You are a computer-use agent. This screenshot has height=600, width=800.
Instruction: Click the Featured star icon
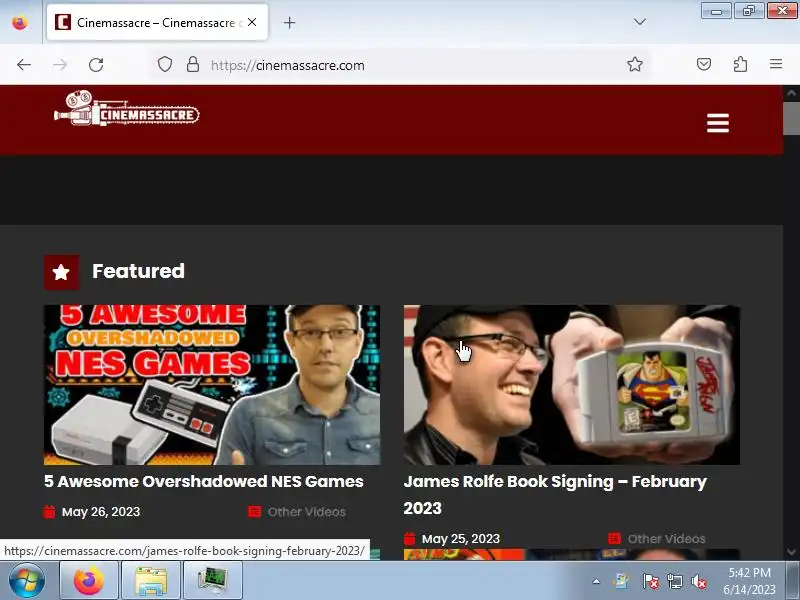(x=61, y=272)
